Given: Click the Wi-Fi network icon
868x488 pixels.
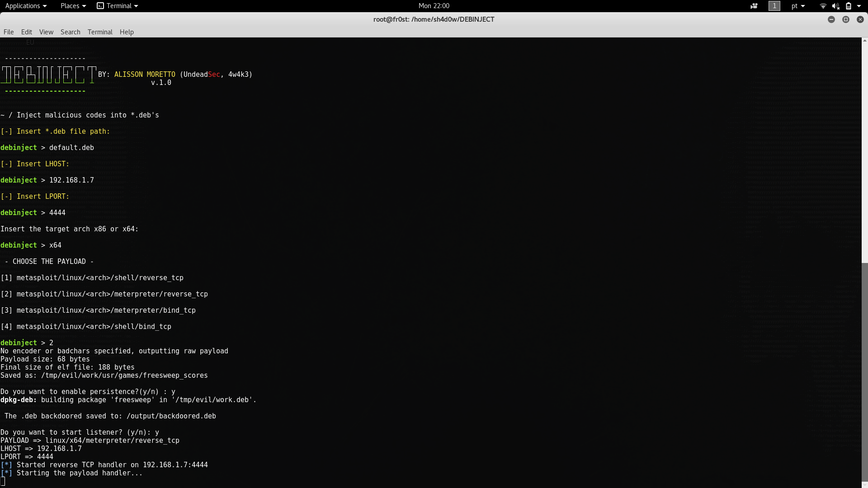Looking at the screenshot, I should coord(823,6).
